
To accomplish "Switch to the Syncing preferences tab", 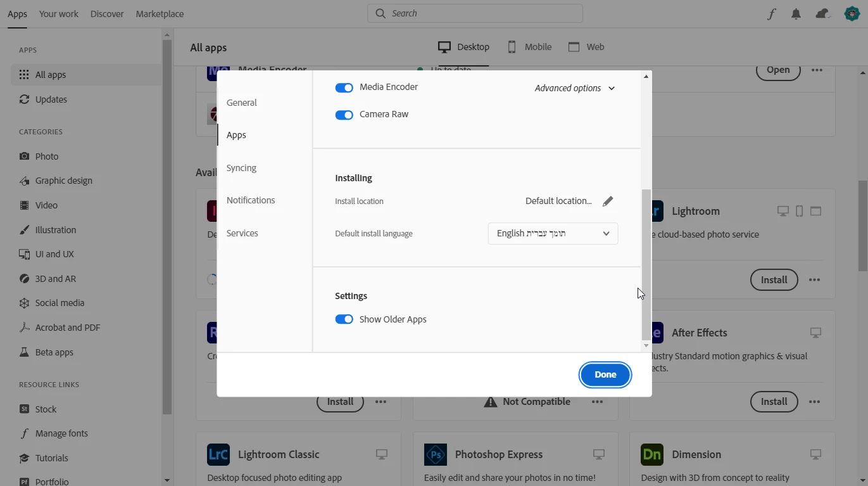I will 241,168.
